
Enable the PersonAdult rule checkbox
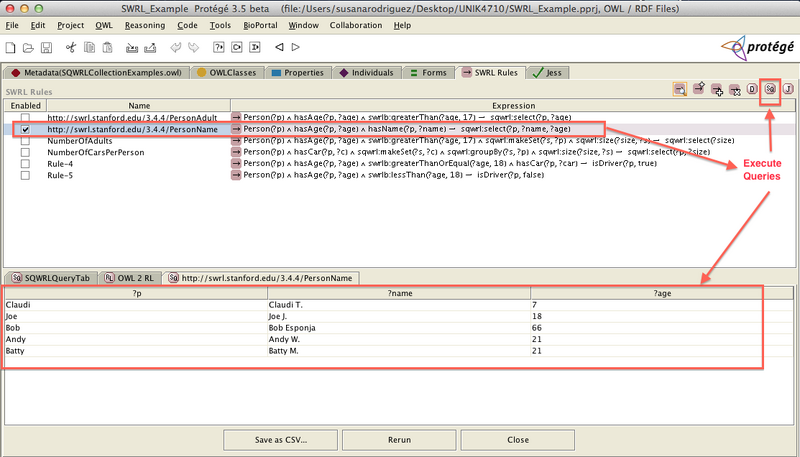tap(25, 118)
